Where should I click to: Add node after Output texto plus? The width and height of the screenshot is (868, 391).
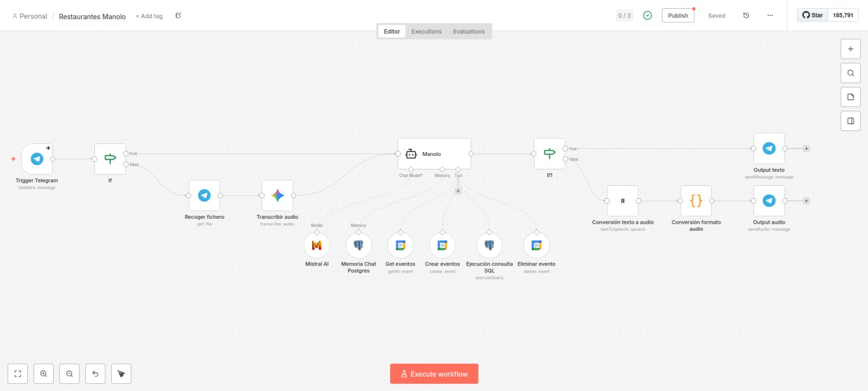tap(807, 148)
